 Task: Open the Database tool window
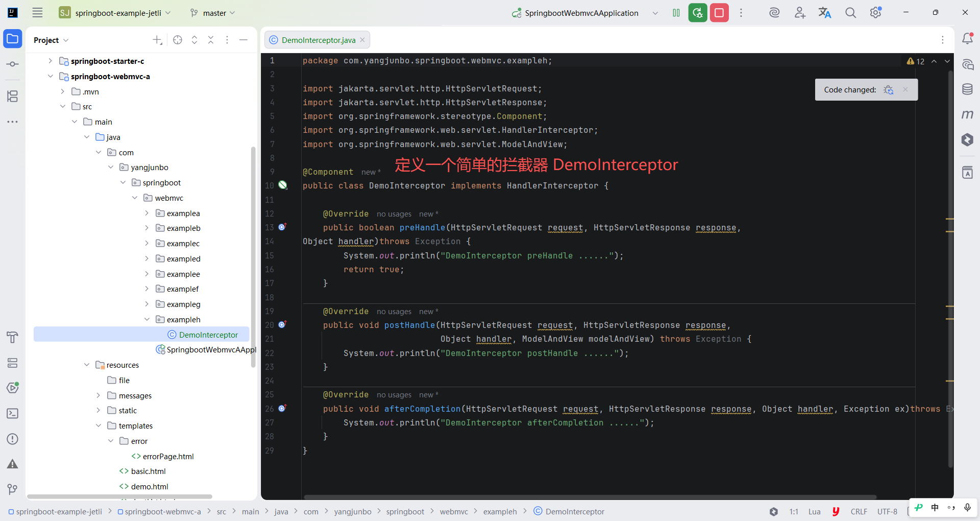(x=967, y=89)
